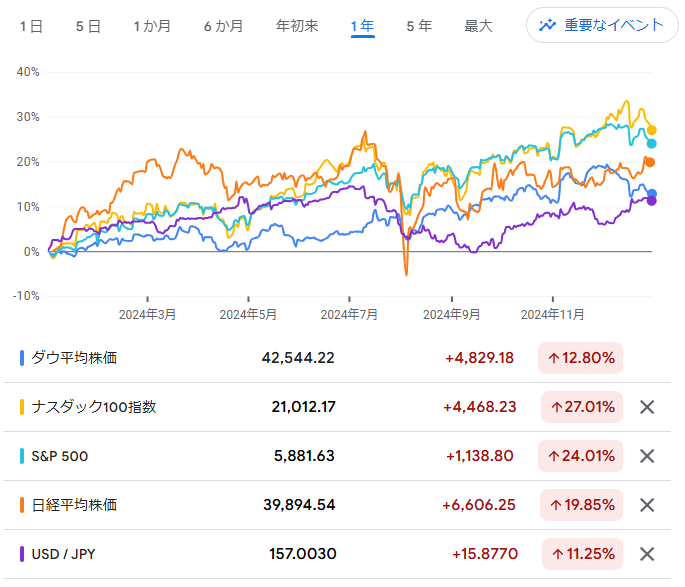The image size is (685, 587).
Task: Switch to the 1か月 range
Action: (x=152, y=26)
